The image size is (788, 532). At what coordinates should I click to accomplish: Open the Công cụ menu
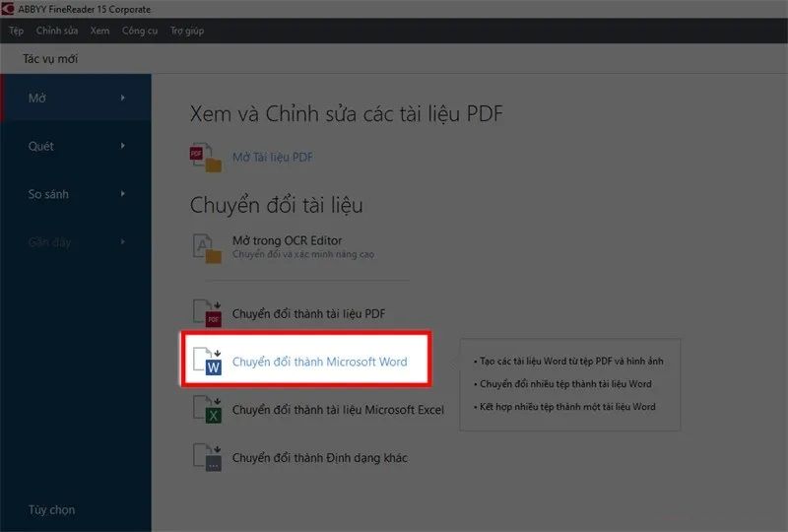(x=140, y=31)
